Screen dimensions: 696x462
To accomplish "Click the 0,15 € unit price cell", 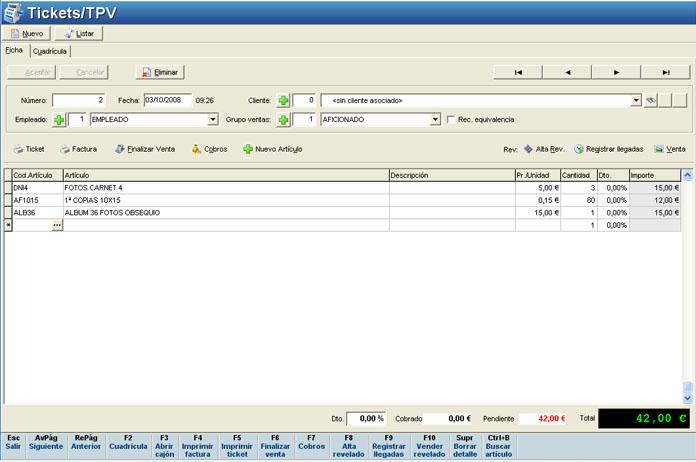I will (x=538, y=201).
